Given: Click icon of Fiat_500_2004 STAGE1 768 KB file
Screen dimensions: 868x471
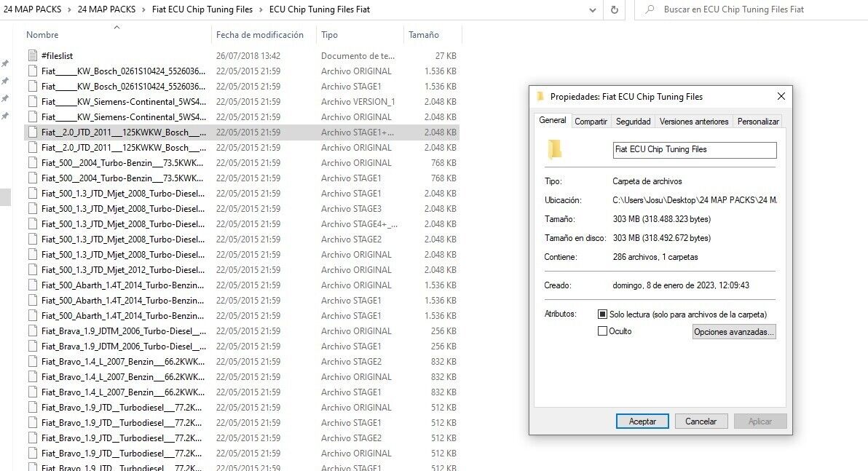Looking at the screenshot, I should tap(33, 178).
